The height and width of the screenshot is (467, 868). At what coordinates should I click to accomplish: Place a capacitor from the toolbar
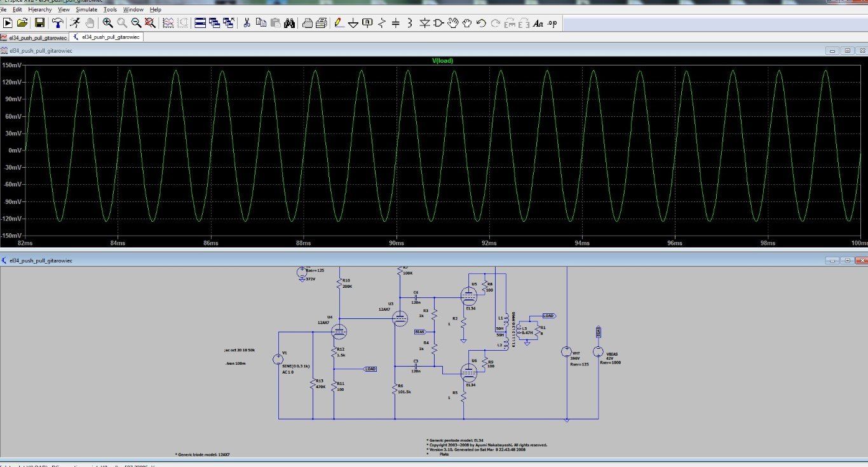point(395,23)
